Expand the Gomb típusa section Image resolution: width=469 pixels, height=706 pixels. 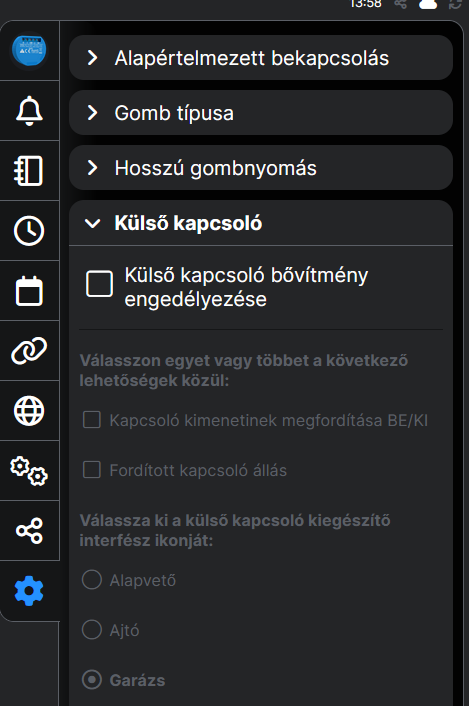pyautogui.click(x=261, y=113)
